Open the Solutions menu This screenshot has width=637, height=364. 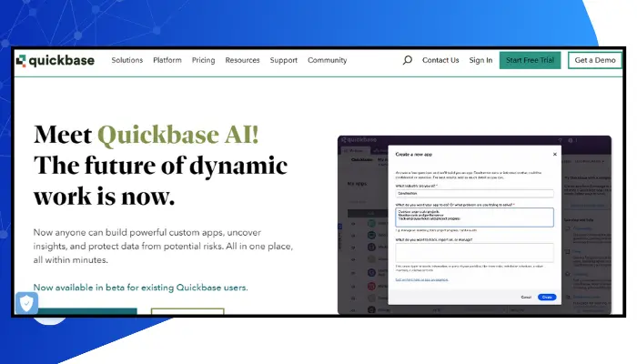127,60
